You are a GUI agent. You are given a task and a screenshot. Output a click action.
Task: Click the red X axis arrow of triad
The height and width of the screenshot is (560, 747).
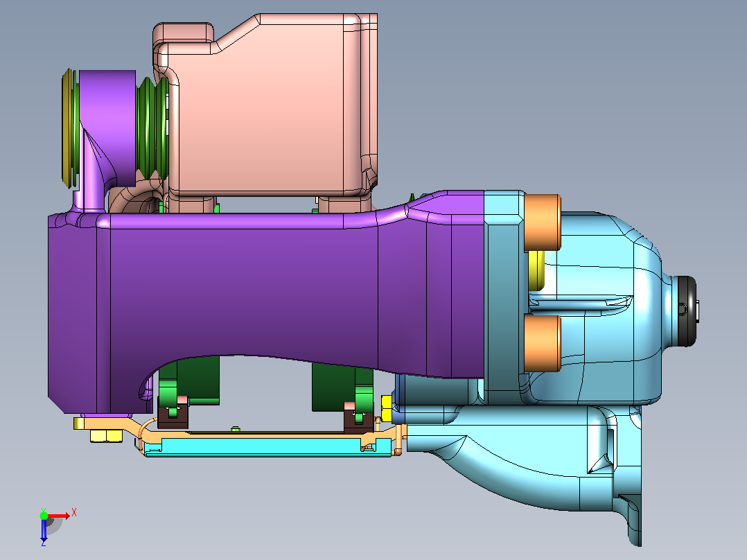pyautogui.click(x=61, y=516)
